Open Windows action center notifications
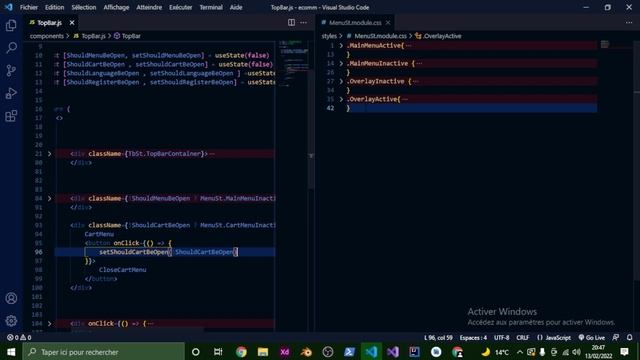This screenshot has height=360, width=640. (624, 352)
